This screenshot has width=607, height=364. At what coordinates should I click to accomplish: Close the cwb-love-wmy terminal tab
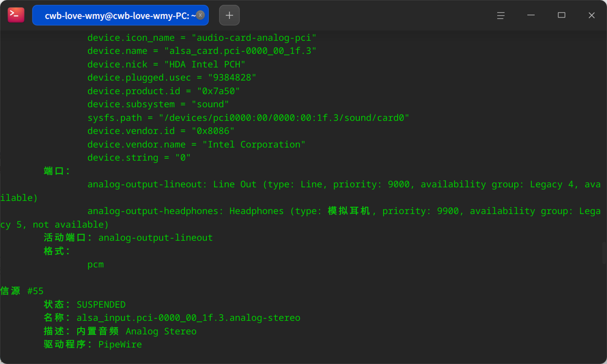coord(200,15)
